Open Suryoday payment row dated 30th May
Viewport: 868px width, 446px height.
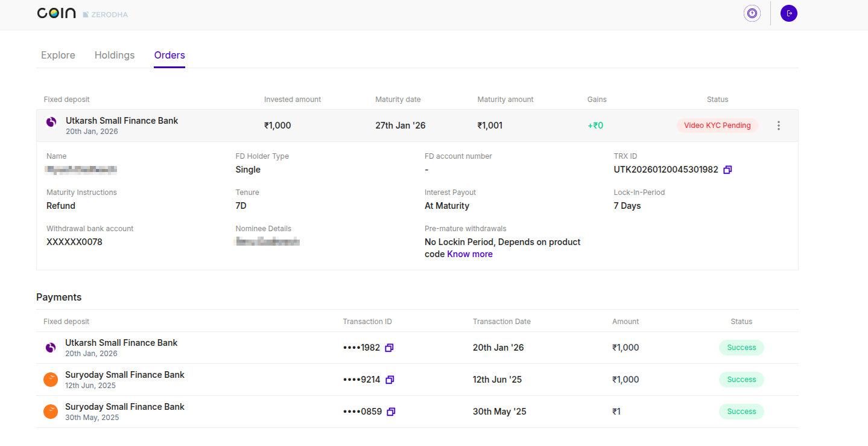tap(124, 407)
